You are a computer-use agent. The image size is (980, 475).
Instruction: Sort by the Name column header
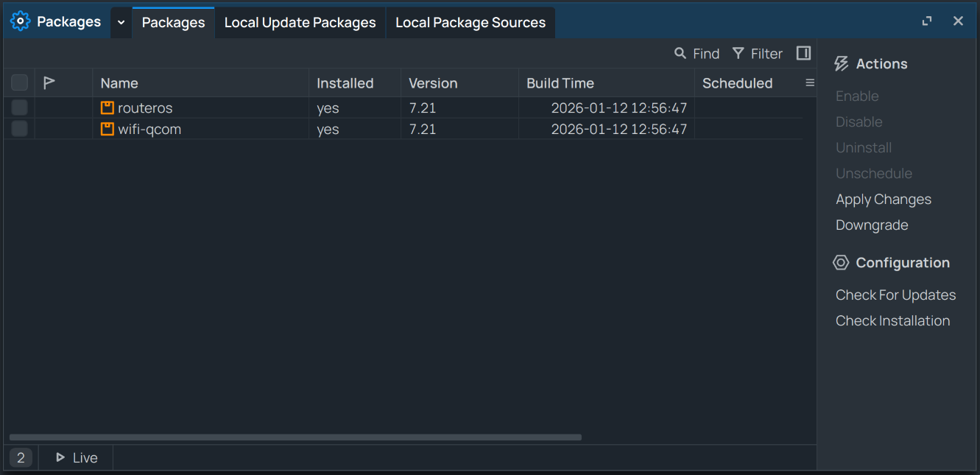point(119,83)
